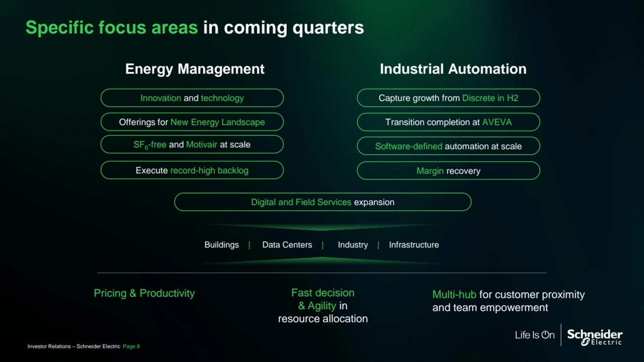Click 'Transition completion at AVEVA' pill

pos(448,122)
